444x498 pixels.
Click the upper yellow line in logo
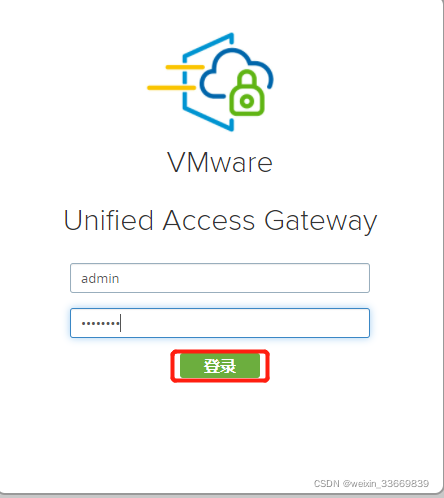coord(185,67)
